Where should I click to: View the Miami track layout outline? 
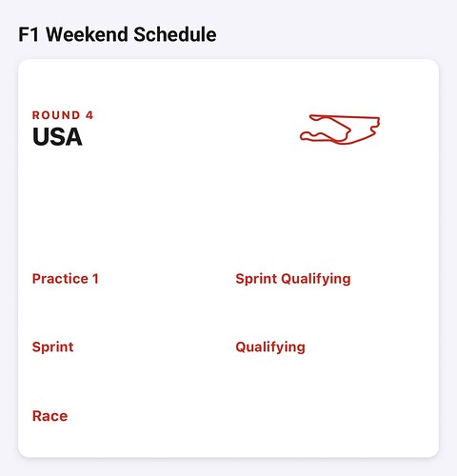click(x=340, y=129)
